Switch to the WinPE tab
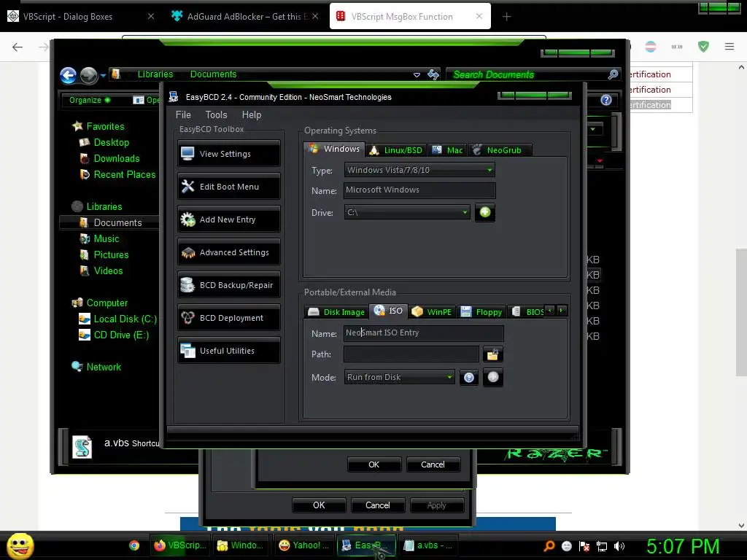Viewport: 747px width, 560px height. (432, 312)
